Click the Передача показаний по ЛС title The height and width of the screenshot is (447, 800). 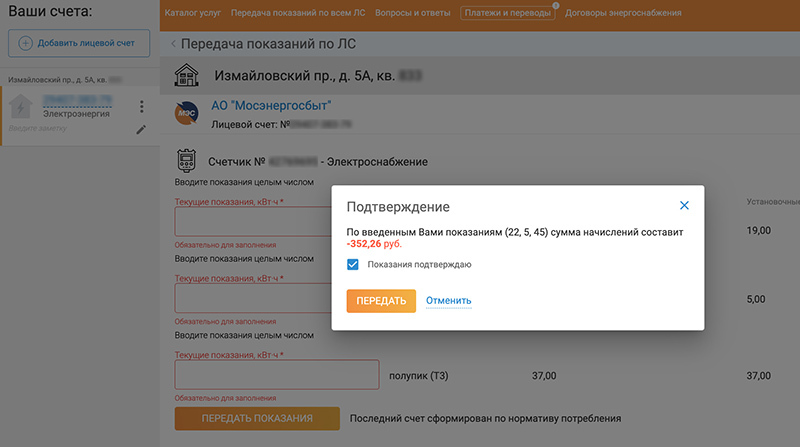click(x=268, y=44)
